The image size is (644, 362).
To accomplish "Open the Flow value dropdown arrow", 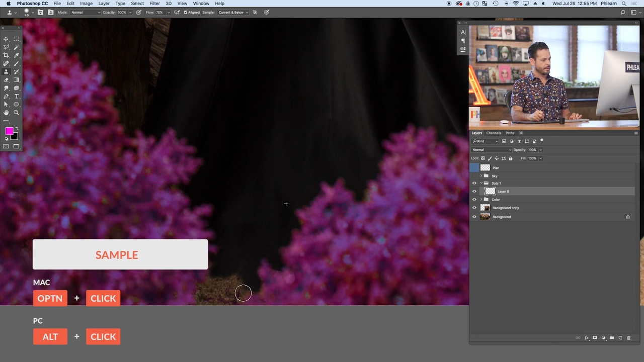I will (x=168, y=12).
